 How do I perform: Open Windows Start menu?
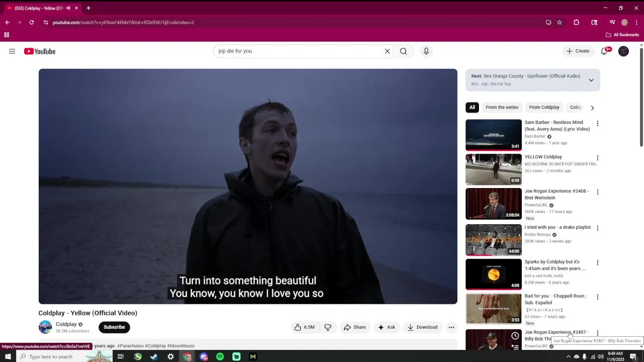coord(8,356)
